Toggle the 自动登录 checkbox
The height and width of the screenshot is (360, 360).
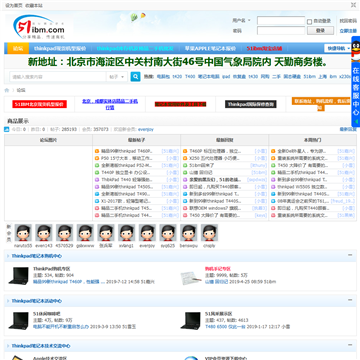[x=309, y=22]
